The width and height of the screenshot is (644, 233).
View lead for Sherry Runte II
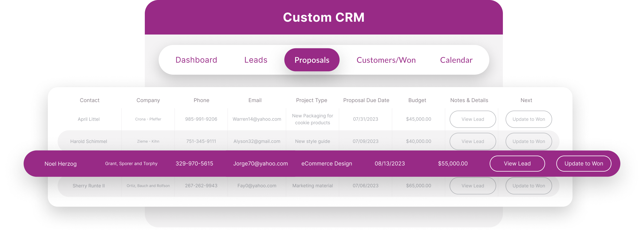[x=473, y=186]
